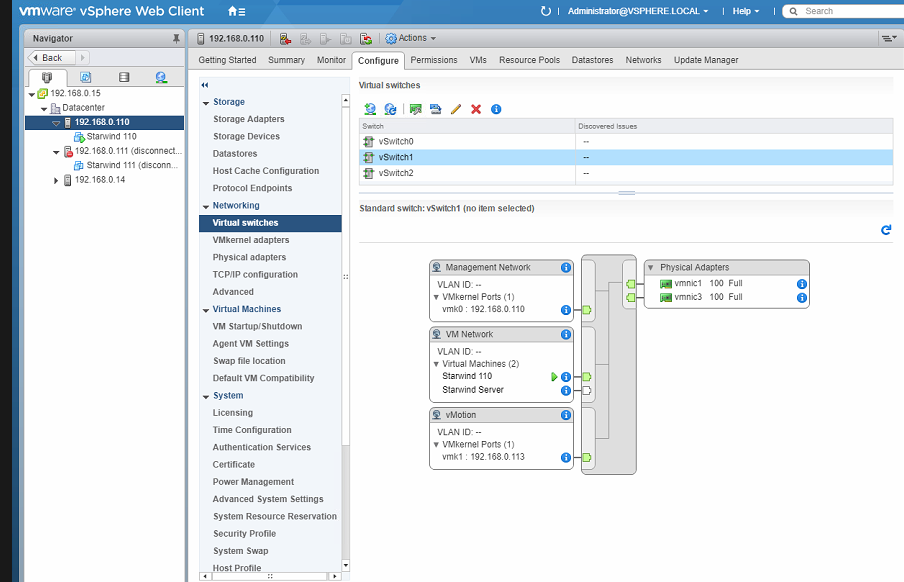Click the refresh icon in top bar
Image resolution: width=904 pixels, height=582 pixels.
click(x=545, y=11)
